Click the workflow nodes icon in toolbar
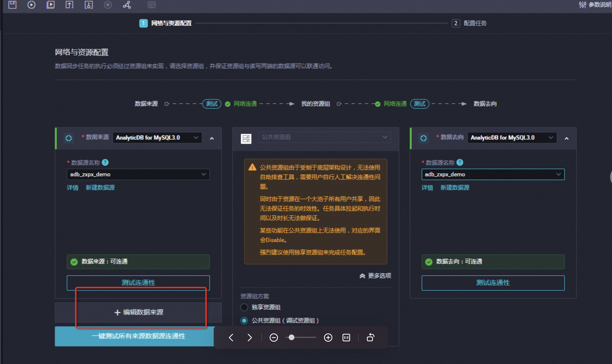Image resolution: width=612 pixels, height=364 pixels. tap(127, 5)
